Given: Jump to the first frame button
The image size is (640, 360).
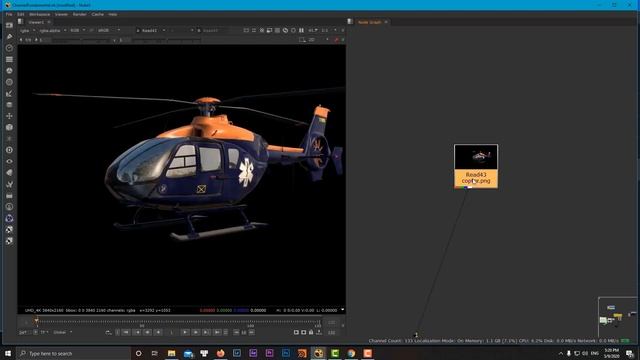Looking at the screenshot, I should tap(126, 333).
